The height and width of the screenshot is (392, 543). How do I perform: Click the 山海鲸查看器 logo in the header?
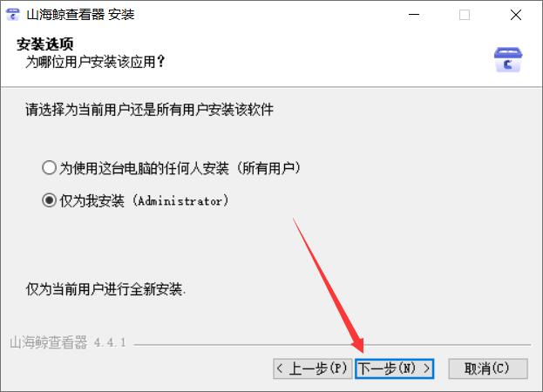click(x=508, y=60)
